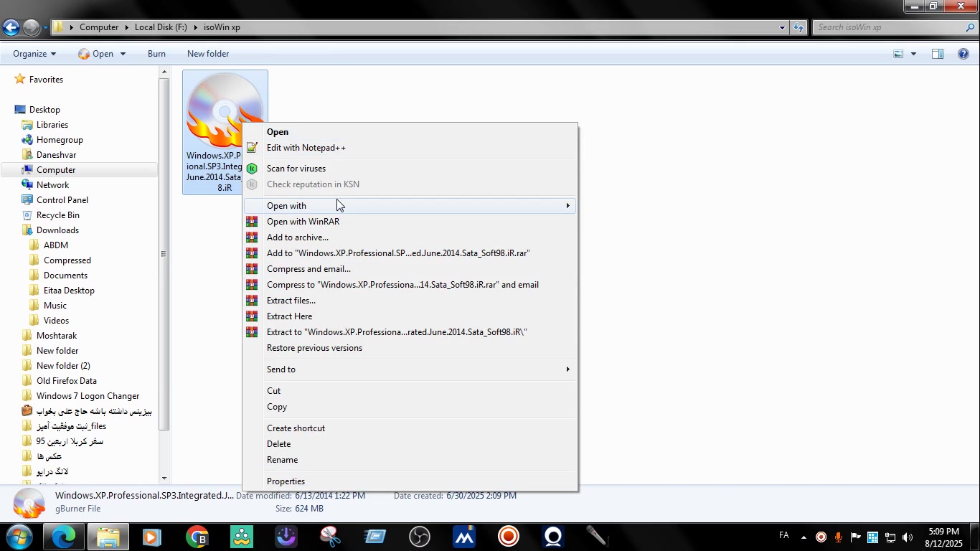
Task: Select Daneshvar user folder
Action: (56, 155)
